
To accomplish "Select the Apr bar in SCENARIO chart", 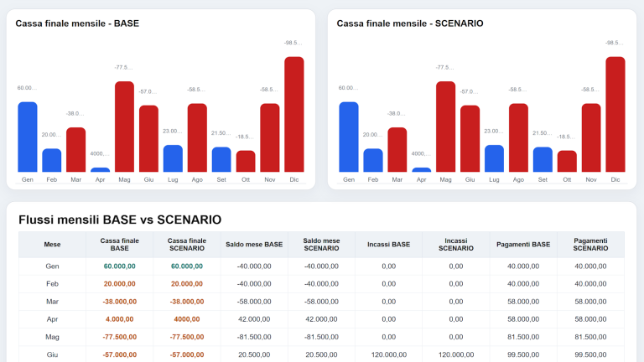I will (x=421, y=169).
